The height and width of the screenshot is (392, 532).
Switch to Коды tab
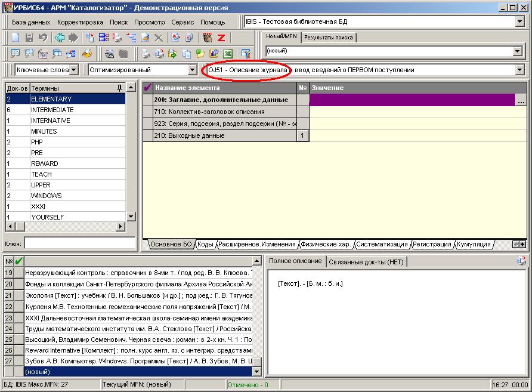[205, 244]
